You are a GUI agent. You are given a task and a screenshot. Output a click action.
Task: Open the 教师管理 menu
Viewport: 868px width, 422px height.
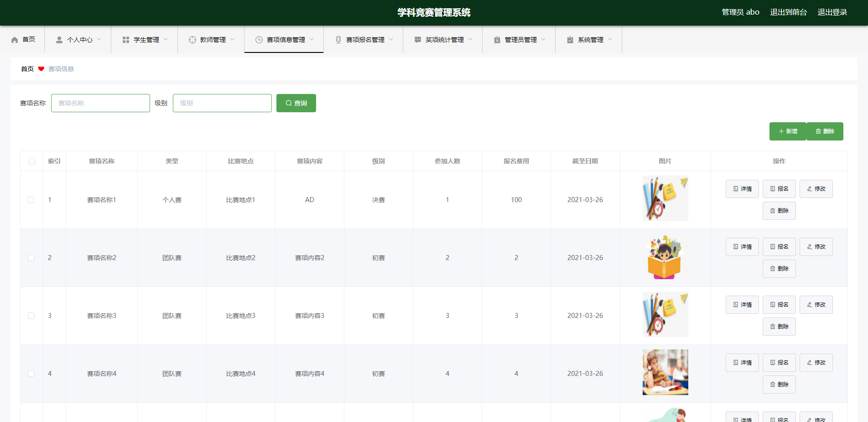(211, 40)
